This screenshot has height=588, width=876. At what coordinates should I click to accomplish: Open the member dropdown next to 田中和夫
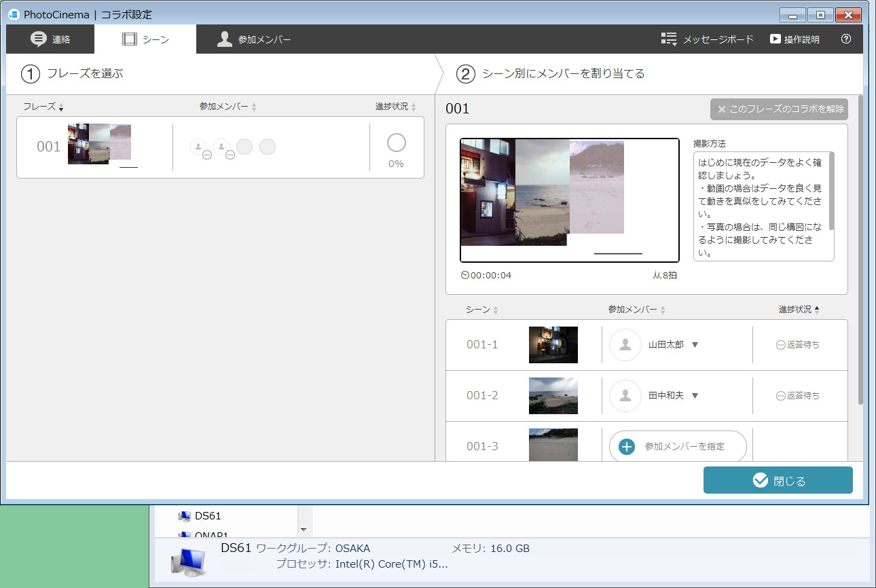[x=694, y=395]
